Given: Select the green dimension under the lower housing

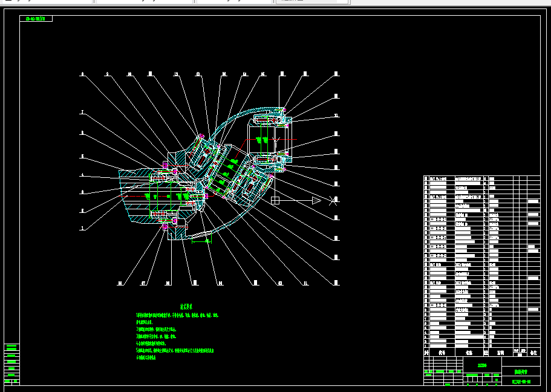Looking at the screenshot, I should [x=202, y=241].
